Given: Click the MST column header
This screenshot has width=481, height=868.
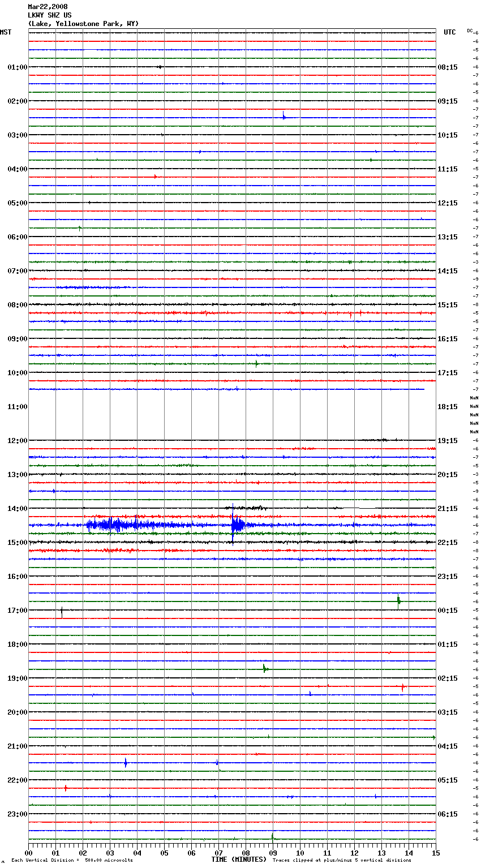Looking at the screenshot, I should pos(6,32).
